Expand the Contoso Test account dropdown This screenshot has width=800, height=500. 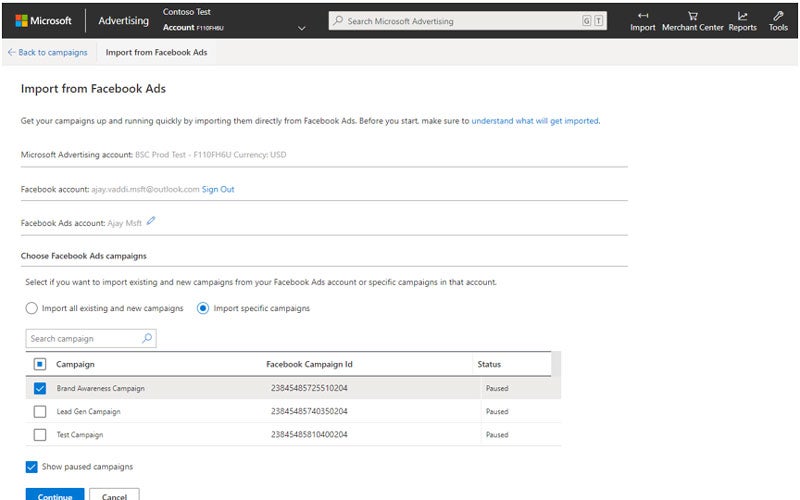pyautogui.click(x=302, y=28)
